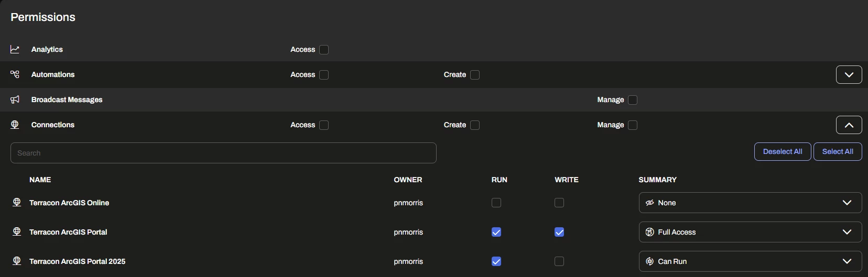Image resolution: width=868 pixels, height=277 pixels.
Task: Click the Select All button
Action: [x=838, y=151]
